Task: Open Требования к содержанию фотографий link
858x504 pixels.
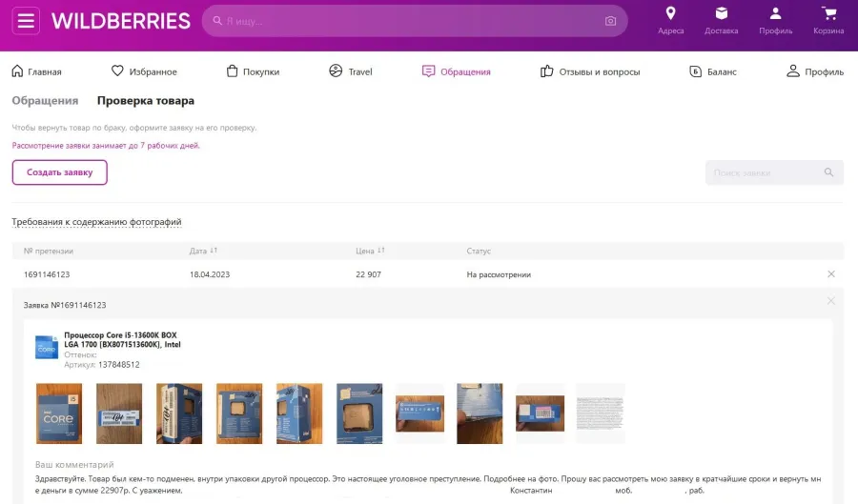Action: tap(96, 222)
